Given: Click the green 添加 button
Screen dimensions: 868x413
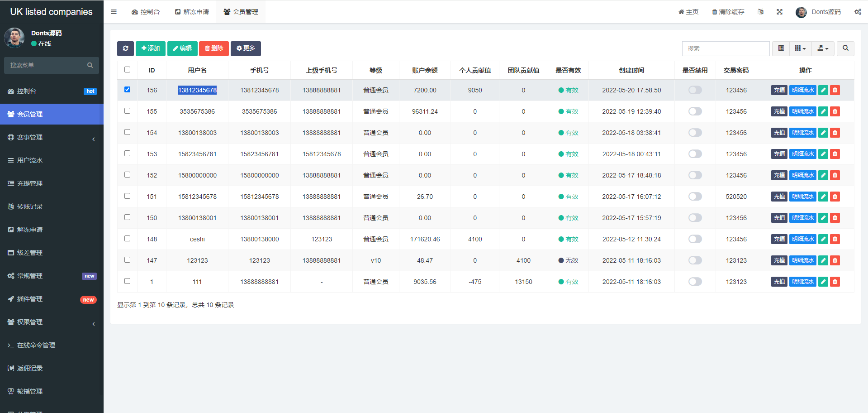Looking at the screenshot, I should tap(150, 48).
